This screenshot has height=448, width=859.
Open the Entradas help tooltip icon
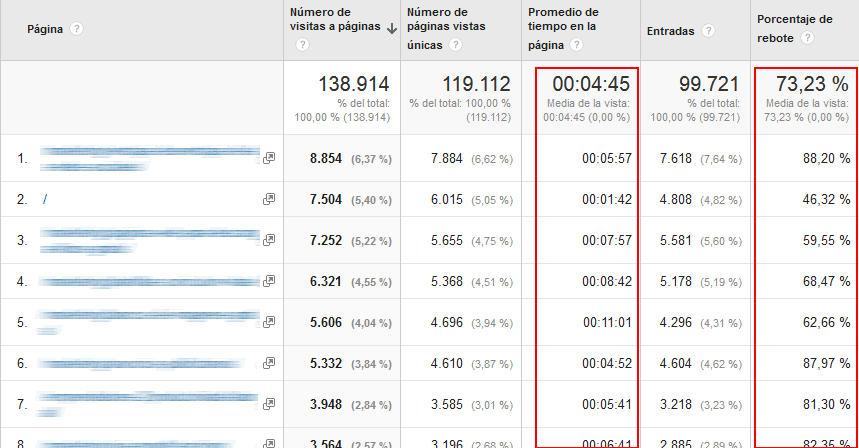pos(709,30)
